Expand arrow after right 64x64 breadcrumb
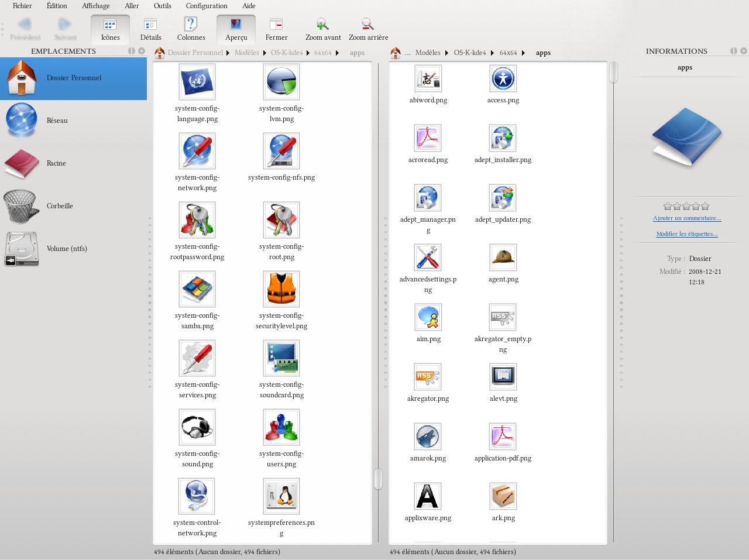 (523, 53)
